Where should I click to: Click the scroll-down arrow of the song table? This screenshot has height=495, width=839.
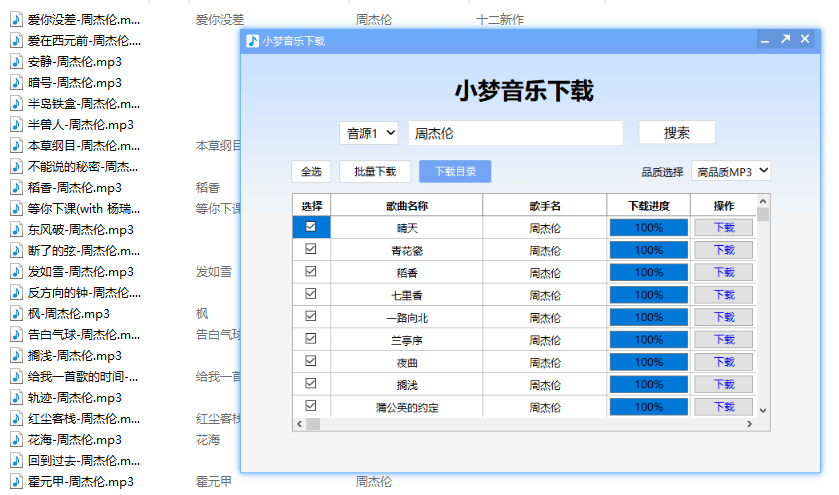point(763,410)
